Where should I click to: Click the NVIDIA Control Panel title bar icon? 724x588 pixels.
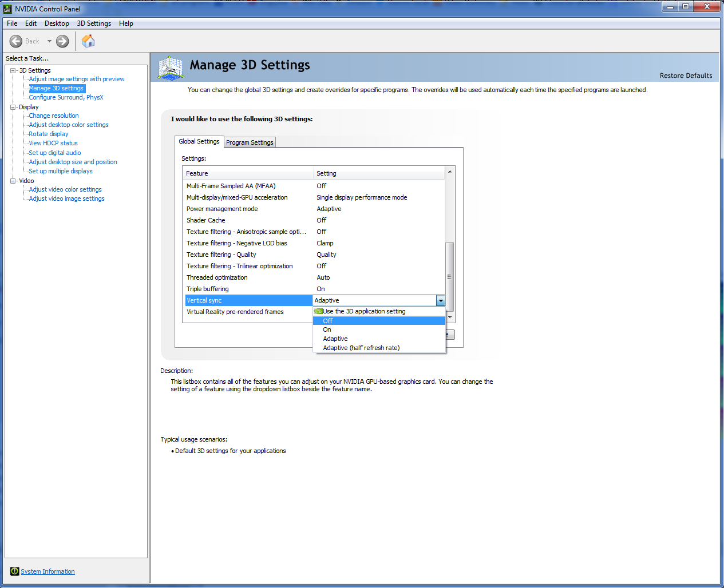(7, 9)
